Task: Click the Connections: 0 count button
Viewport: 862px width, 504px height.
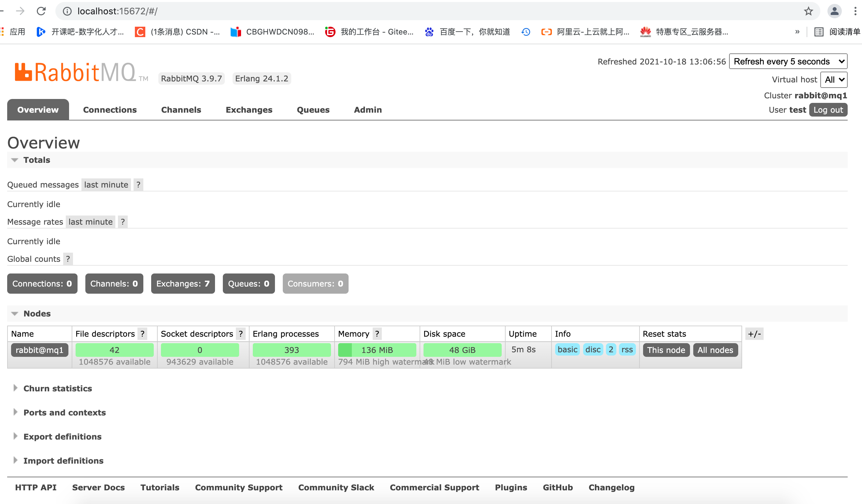Action: 42,284
